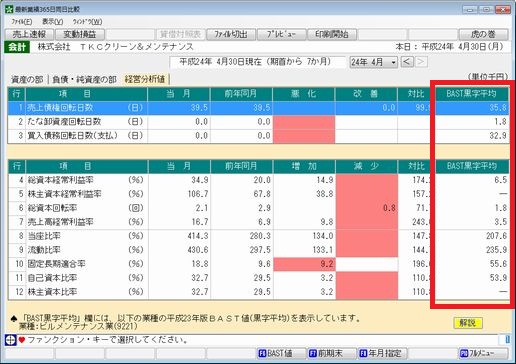The image size is (516, 364).
Task: Select row 6 総資本回転率
Action: click(258, 208)
